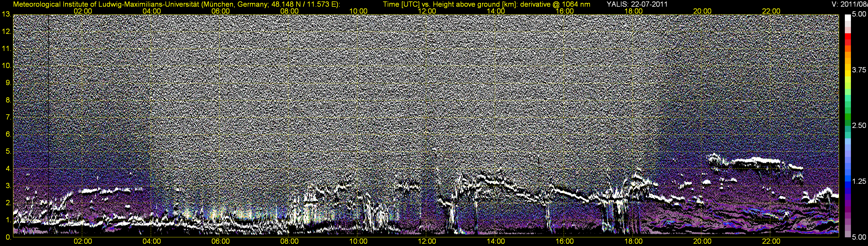
Task: Click the 3.75 colorbar value
Action: coord(859,70)
